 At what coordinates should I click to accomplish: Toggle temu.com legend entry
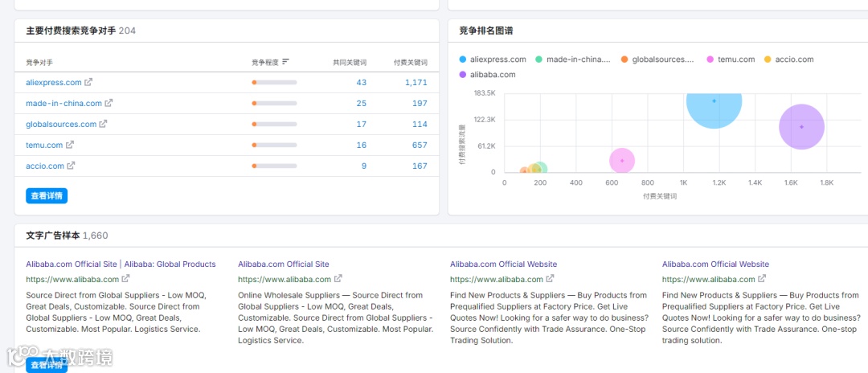coord(731,59)
